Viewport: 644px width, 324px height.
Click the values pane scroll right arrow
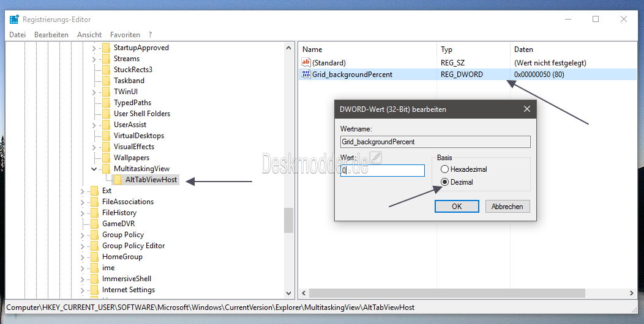pyautogui.click(x=632, y=293)
